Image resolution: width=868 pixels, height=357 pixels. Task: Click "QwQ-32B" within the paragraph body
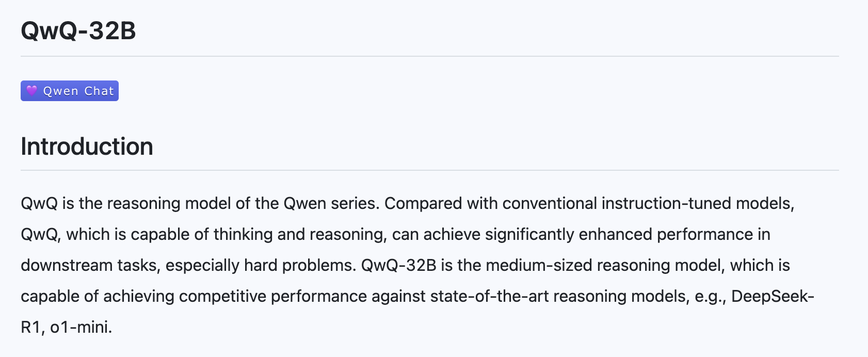(x=398, y=265)
